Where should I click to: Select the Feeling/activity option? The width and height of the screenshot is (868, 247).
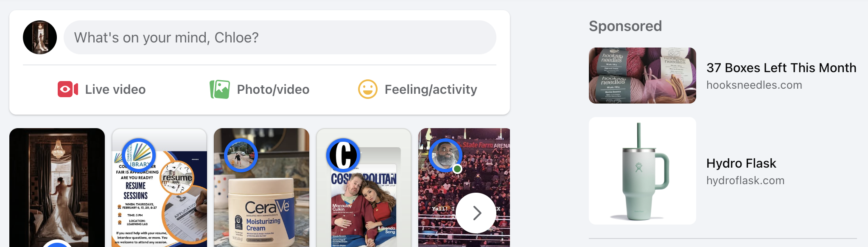pos(418,89)
